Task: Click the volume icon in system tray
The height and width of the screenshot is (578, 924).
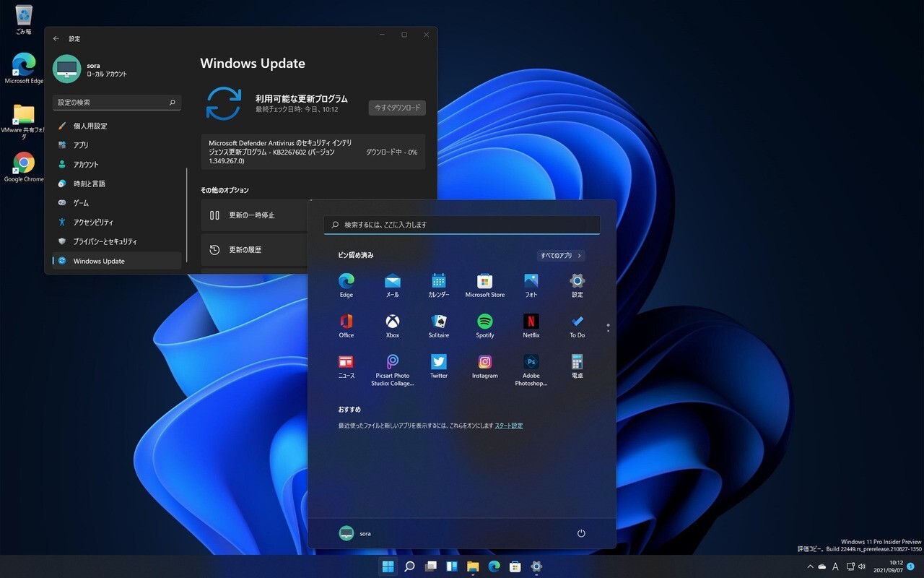Action: click(863, 566)
